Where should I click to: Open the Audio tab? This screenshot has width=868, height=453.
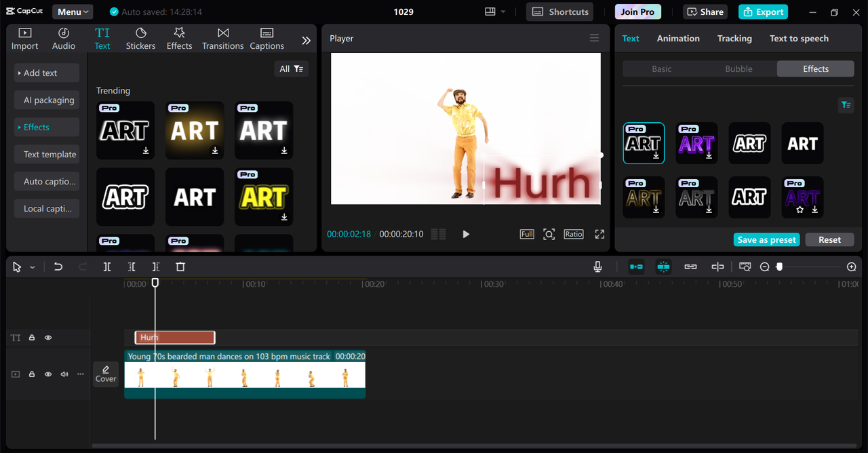pos(64,39)
